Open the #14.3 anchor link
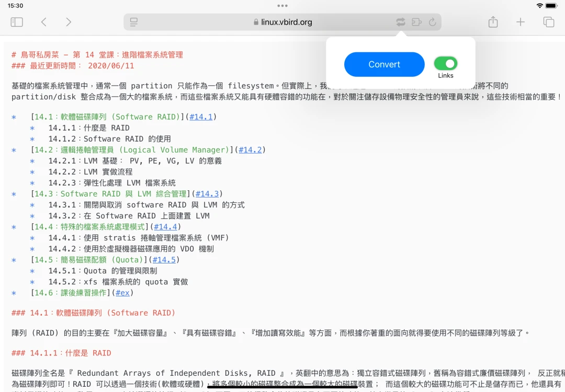Image resolution: width=565 pixels, height=392 pixels. tap(207, 194)
